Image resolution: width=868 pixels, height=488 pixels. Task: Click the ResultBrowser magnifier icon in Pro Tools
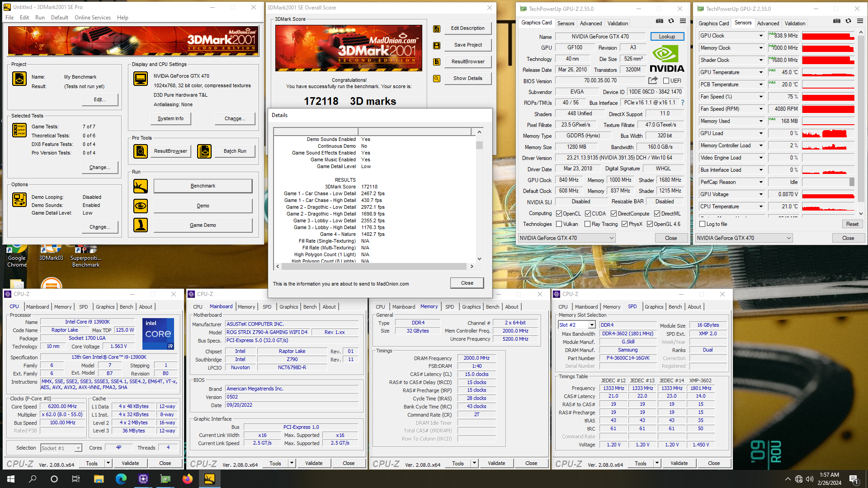coord(141,151)
